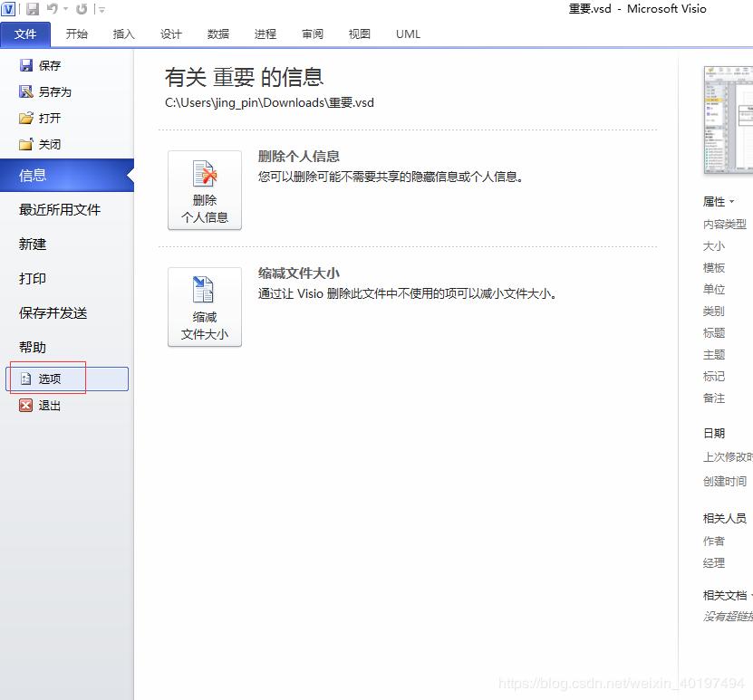Open 选项 to show Visio options
The image size is (753, 700).
pos(48,379)
